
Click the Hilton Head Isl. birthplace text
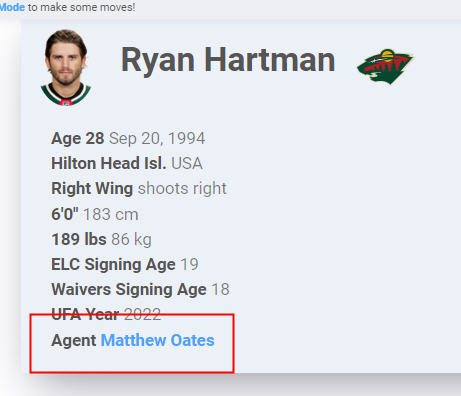pyautogui.click(x=109, y=163)
